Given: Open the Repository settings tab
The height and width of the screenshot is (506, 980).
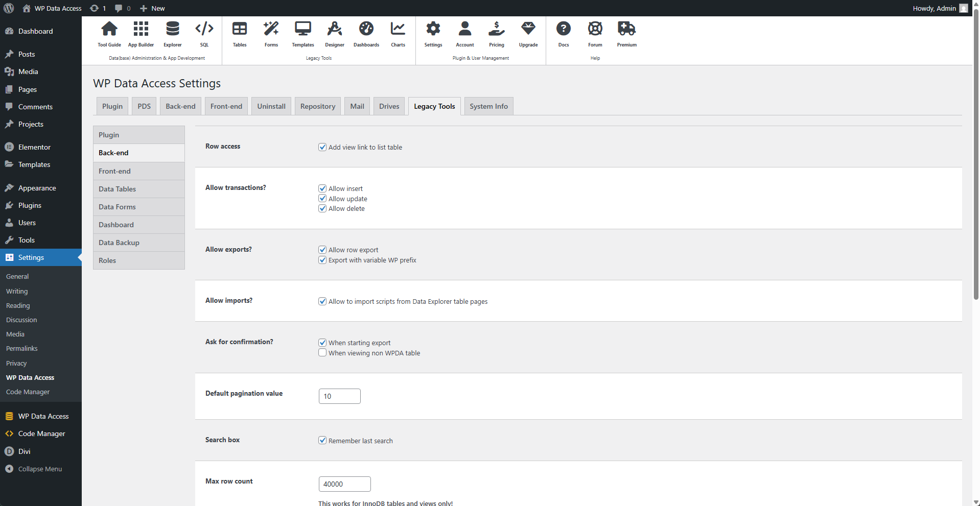Looking at the screenshot, I should (x=317, y=106).
